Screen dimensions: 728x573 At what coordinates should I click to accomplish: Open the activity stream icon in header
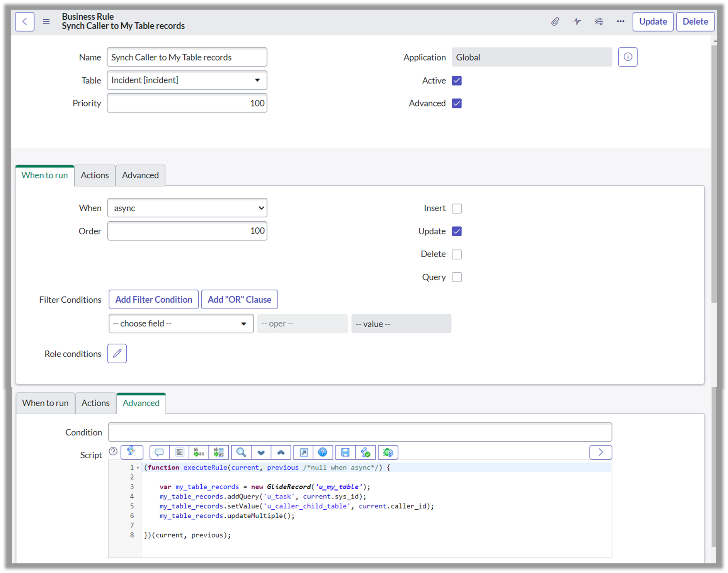(577, 22)
